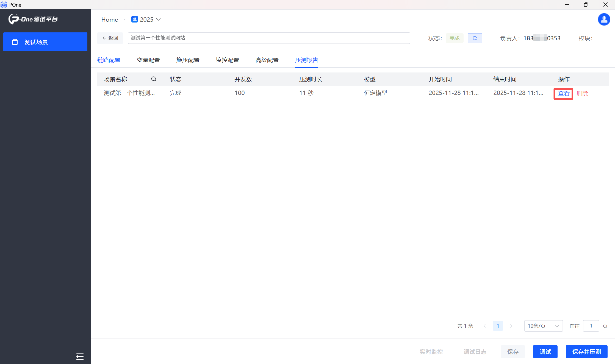
Task: Switch to the 链路配置 tab
Action: click(109, 60)
